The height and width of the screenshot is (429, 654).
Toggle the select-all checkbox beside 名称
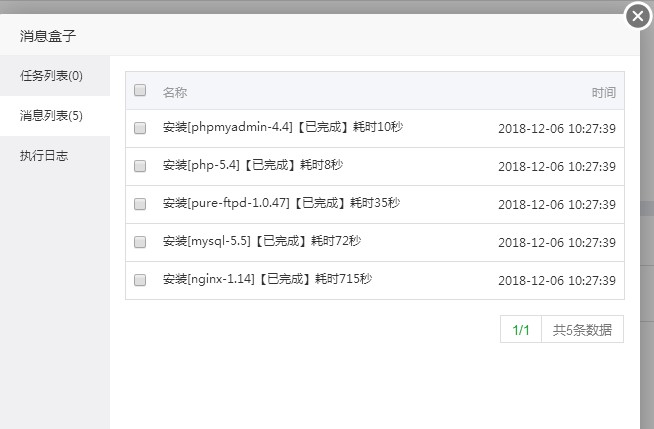click(x=140, y=90)
